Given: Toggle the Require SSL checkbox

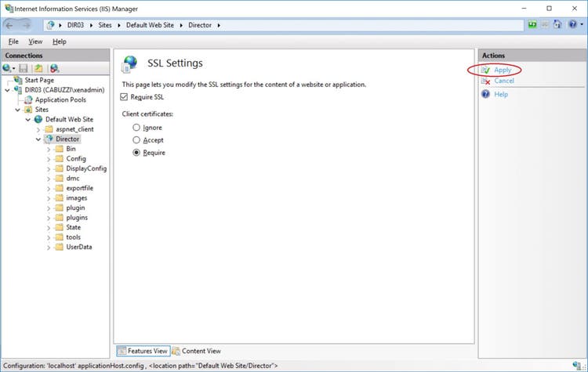Looking at the screenshot, I should [124, 97].
